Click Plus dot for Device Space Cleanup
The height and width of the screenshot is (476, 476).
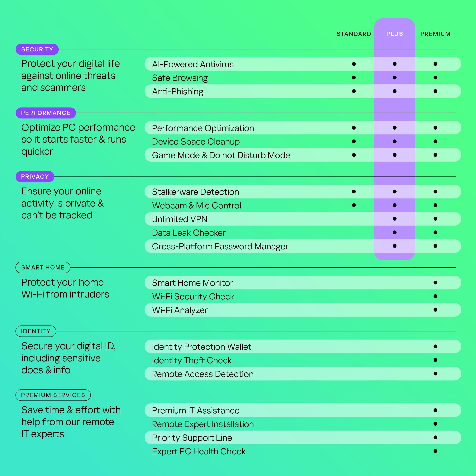394,141
